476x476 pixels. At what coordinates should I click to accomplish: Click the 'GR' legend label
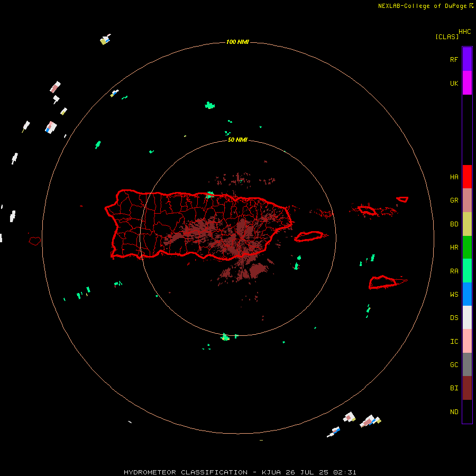[x=454, y=200]
